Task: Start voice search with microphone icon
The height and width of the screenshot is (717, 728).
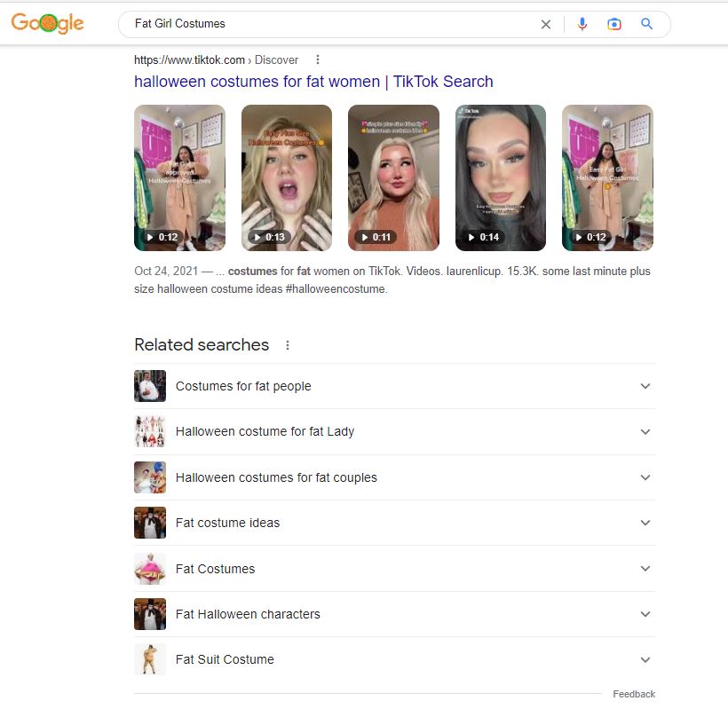Action: coord(582,24)
